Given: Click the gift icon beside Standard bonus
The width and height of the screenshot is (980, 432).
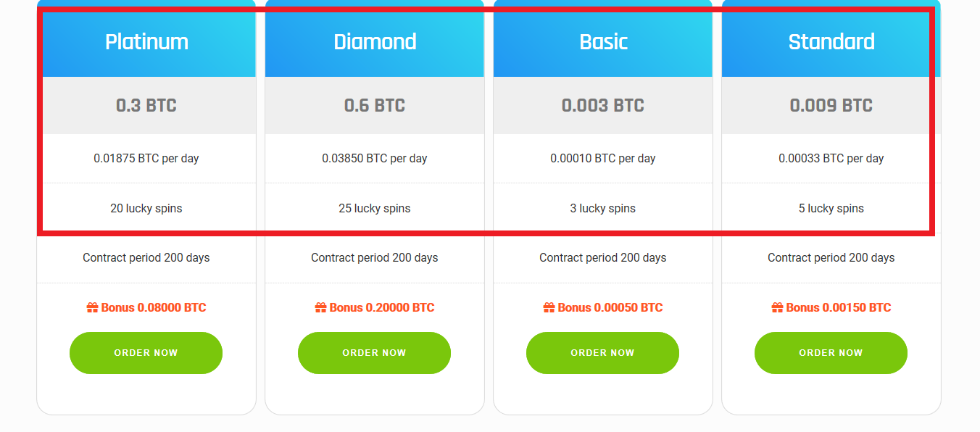Looking at the screenshot, I should point(777,307).
